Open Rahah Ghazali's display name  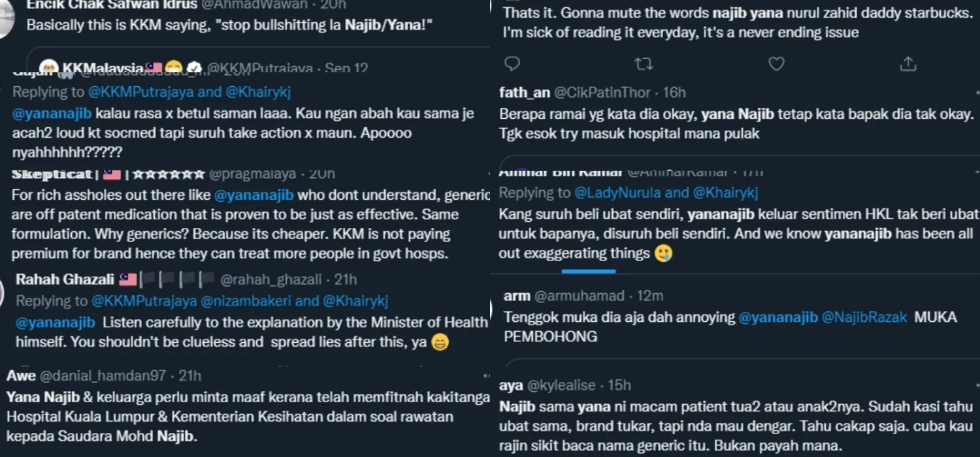(64, 279)
